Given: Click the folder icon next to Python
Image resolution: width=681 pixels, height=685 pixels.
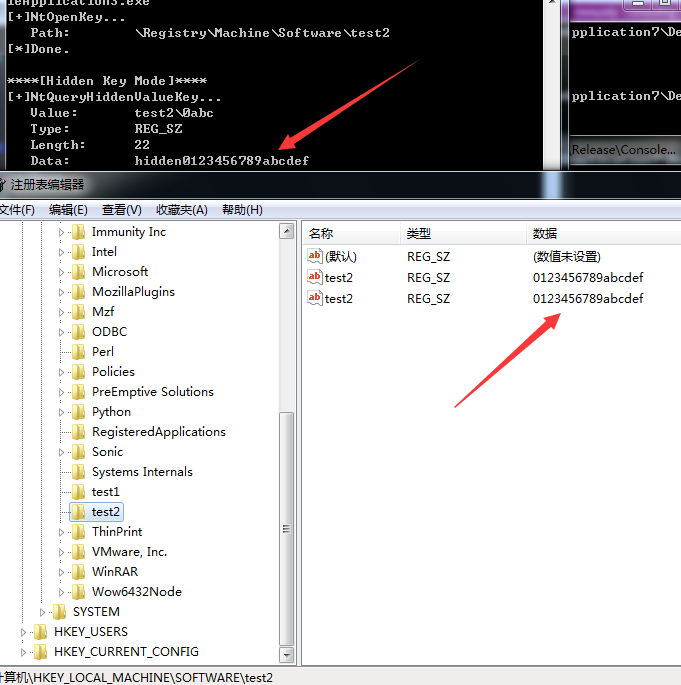Looking at the screenshot, I should tap(79, 412).
